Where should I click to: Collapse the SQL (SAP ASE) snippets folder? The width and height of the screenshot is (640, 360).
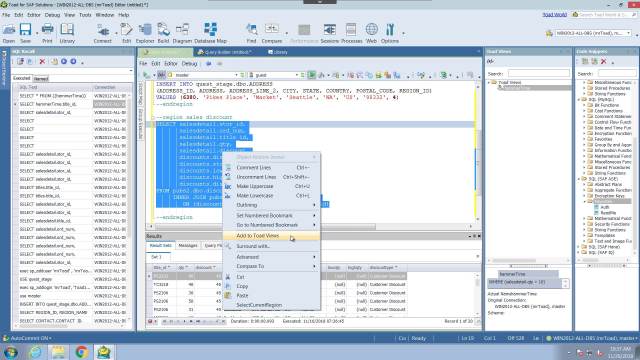click(x=579, y=179)
